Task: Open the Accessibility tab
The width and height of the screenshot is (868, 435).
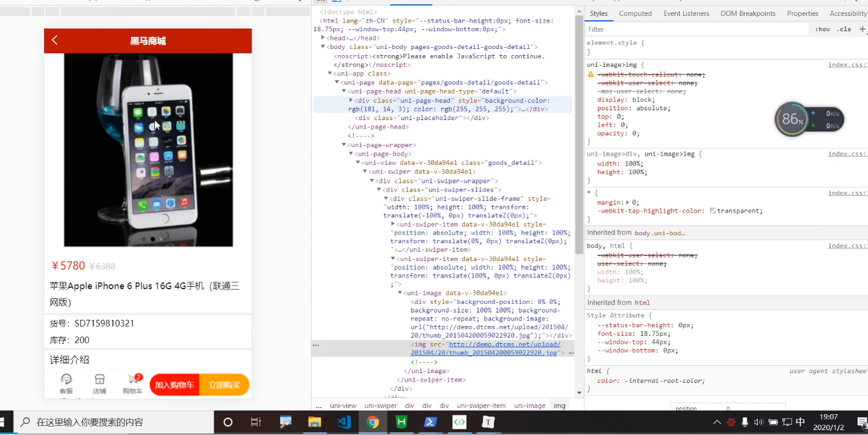Action: 848,13
